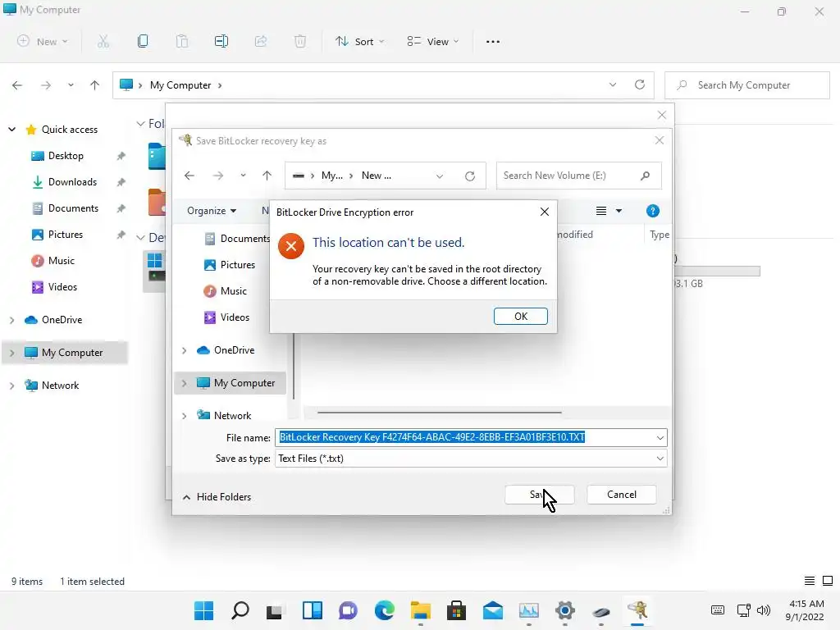Expand Network in Explorer sidebar
Image resolution: width=840 pixels, height=630 pixels.
coord(11,386)
